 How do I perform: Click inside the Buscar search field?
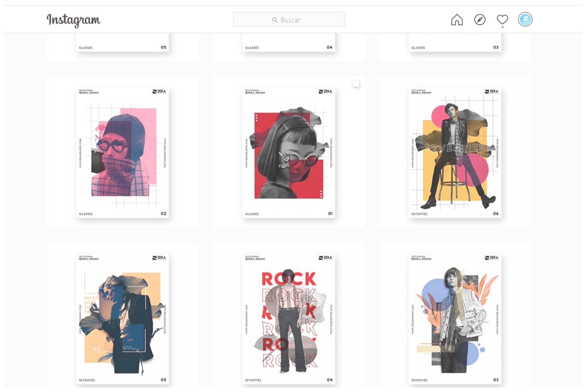tap(293, 20)
